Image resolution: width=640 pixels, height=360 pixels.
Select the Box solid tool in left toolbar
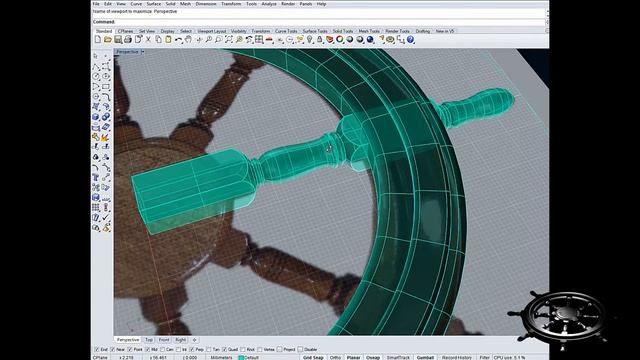click(96, 117)
